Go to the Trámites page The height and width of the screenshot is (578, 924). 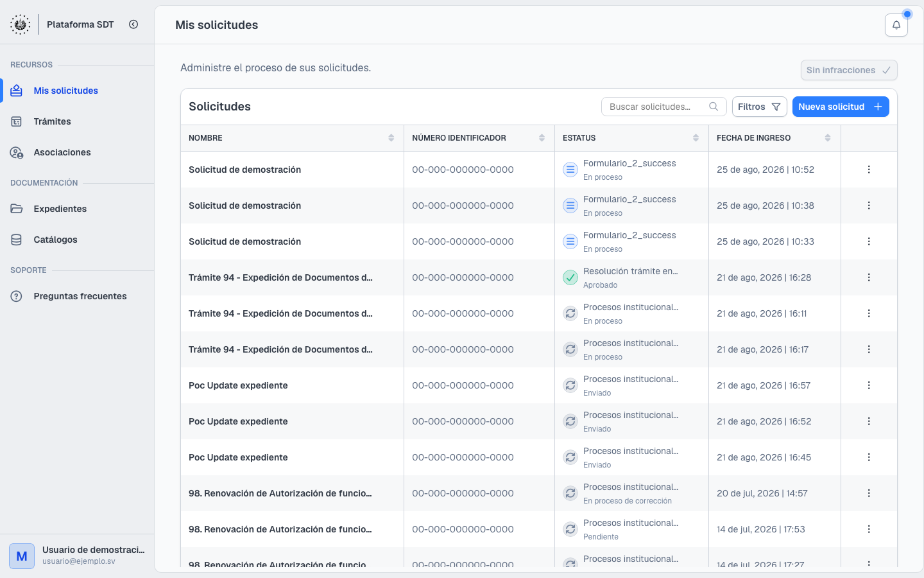click(52, 121)
